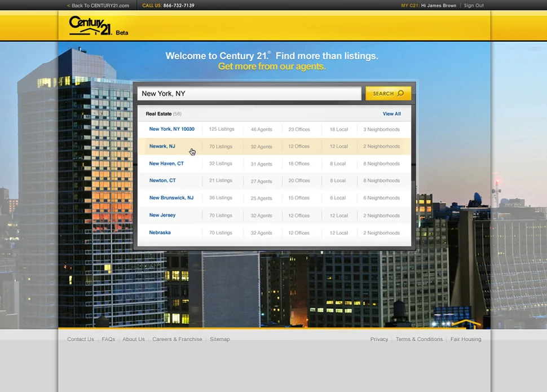
Task: Open Careers & Franchise footer link
Action: point(177,340)
